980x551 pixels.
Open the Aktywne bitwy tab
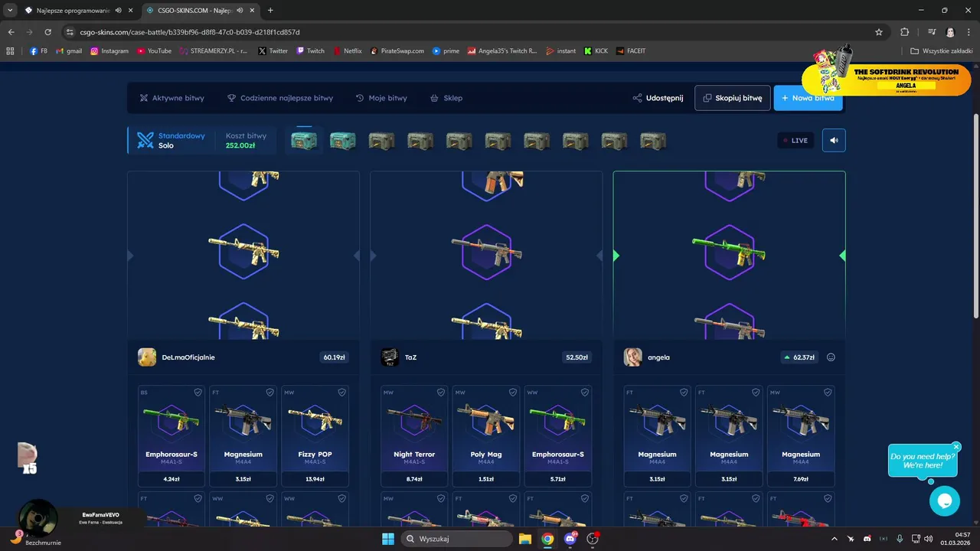pyautogui.click(x=172, y=98)
